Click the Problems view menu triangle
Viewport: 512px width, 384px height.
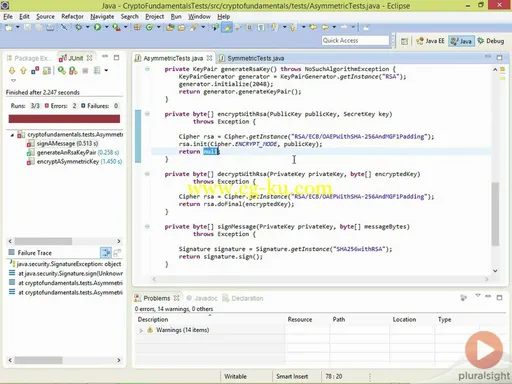tap(478, 296)
